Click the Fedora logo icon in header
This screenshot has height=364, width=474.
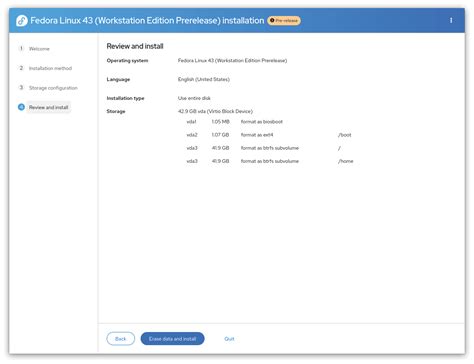22,21
